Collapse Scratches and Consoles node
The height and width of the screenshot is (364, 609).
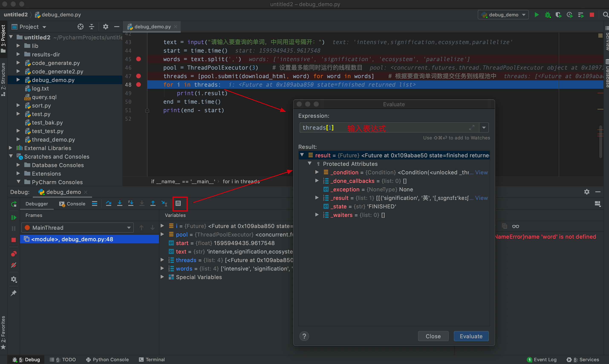[x=11, y=156]
